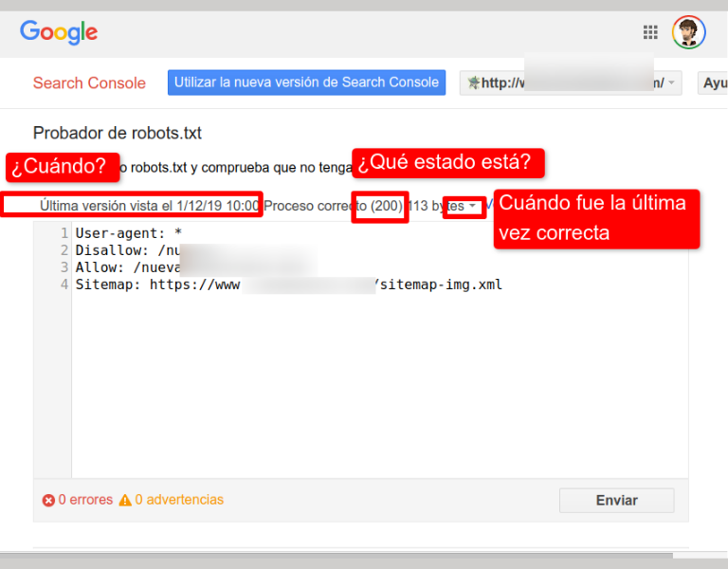Click line number 1 in gutter
Viewport: 728px width, 569px height.
(x=64, y=233)
